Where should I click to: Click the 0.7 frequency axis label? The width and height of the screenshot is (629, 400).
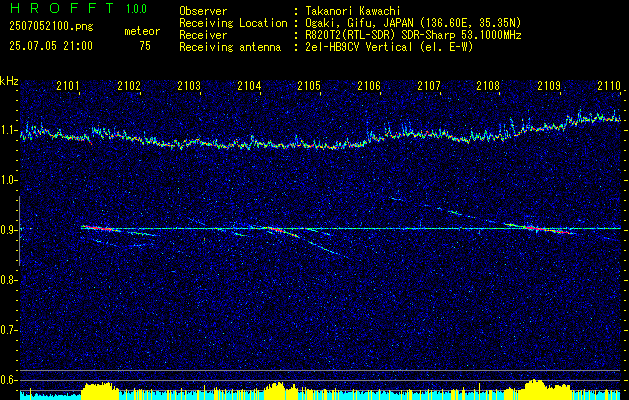point(8,330)
